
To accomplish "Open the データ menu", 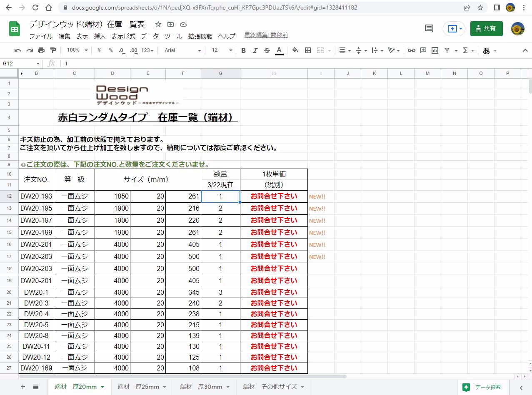I will 150,36.
